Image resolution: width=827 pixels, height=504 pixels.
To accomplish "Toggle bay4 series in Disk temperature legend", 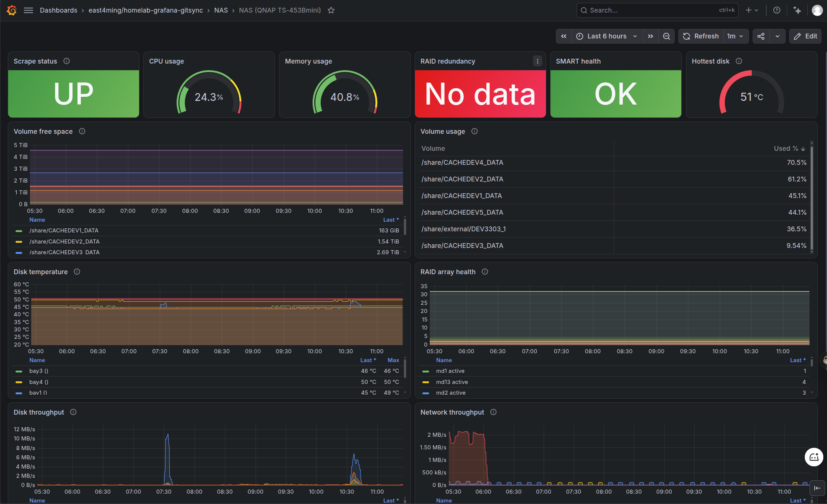I will (39, 382).
